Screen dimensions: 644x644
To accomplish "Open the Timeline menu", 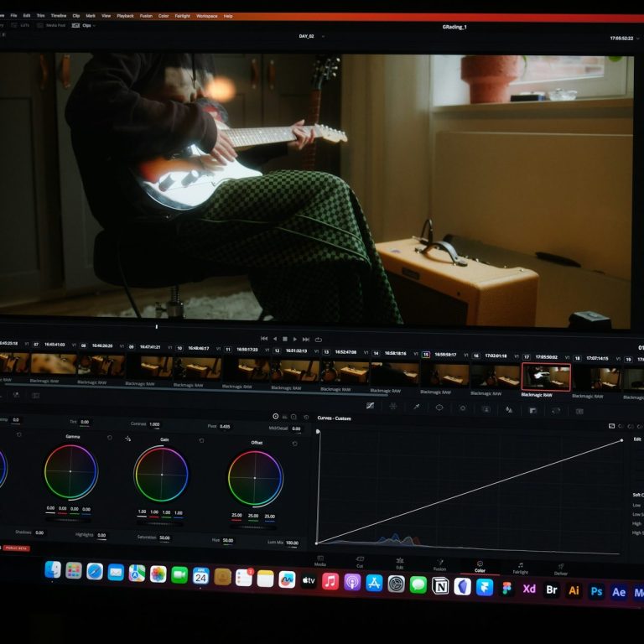I will tap(59, 16).
